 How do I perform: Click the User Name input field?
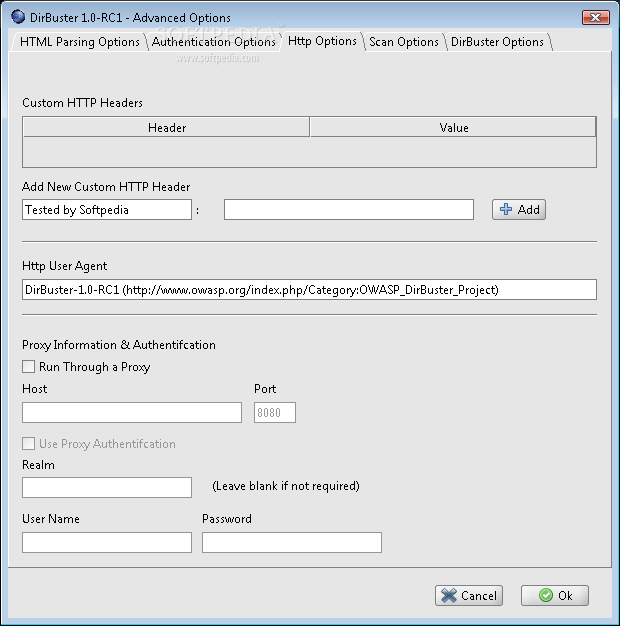pos(107,543)
